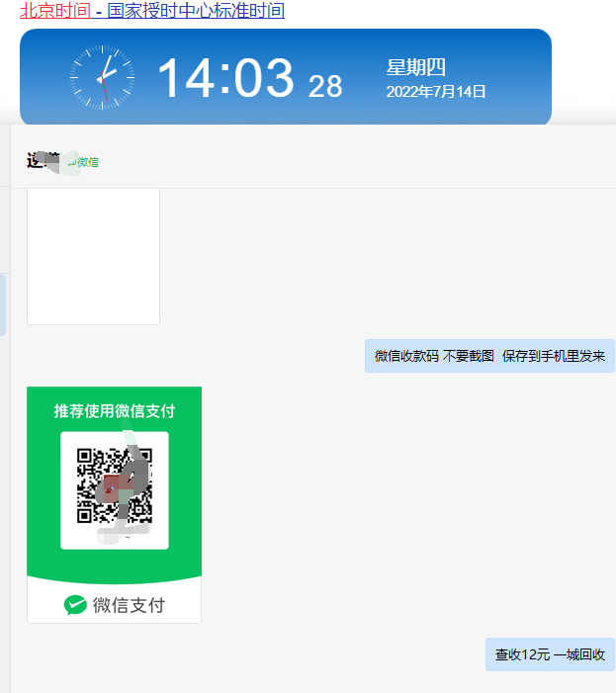The width and height of the screenshot is (616, 693).
Task: Click the 查收12元 一城回收 message bubble
Action: 550,654
